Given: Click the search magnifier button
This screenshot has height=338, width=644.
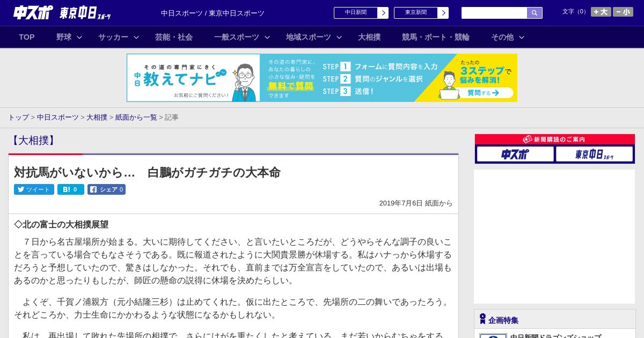Looking at the screenshot, I should pyautogui.click(x=535, y=13).
